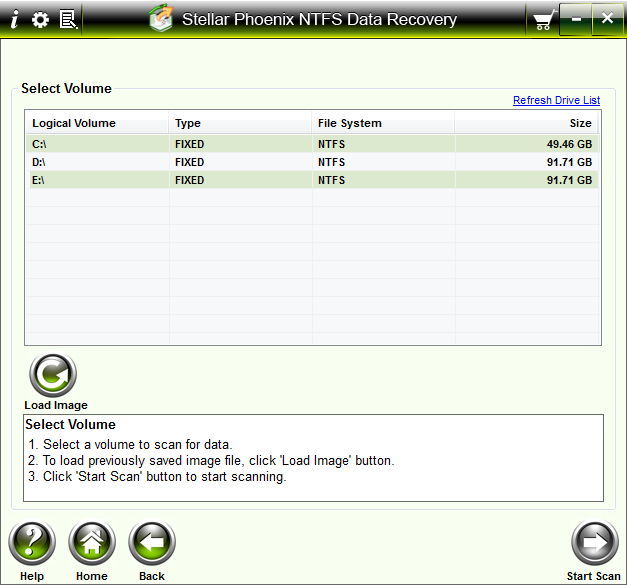Image resolution: width=627 pixels, height=585 pixels.
Task: Select the E:\ volume row
Action: click(312, 180)
